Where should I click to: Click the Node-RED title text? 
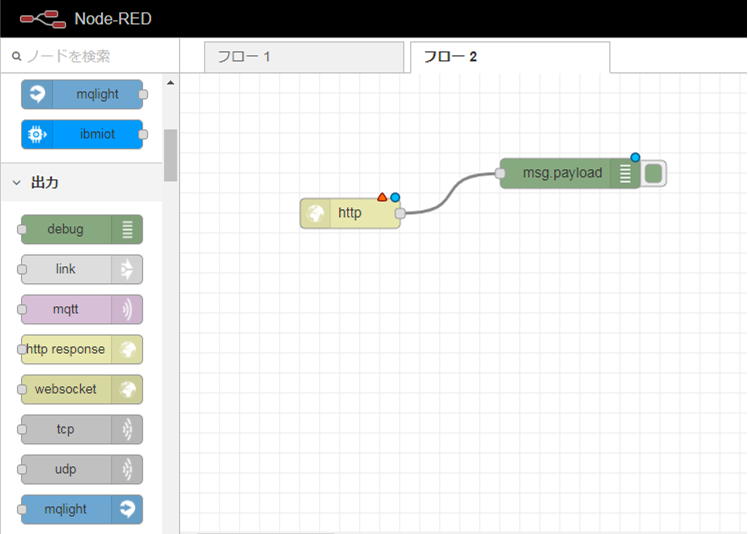pyautogui.click(x=113, y=19)
